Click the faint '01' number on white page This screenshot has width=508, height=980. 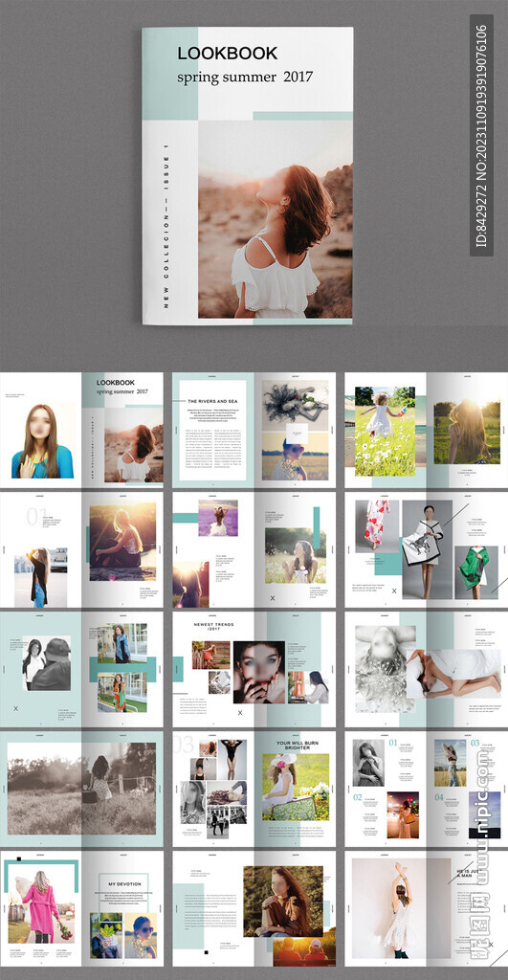coord(36,516)
